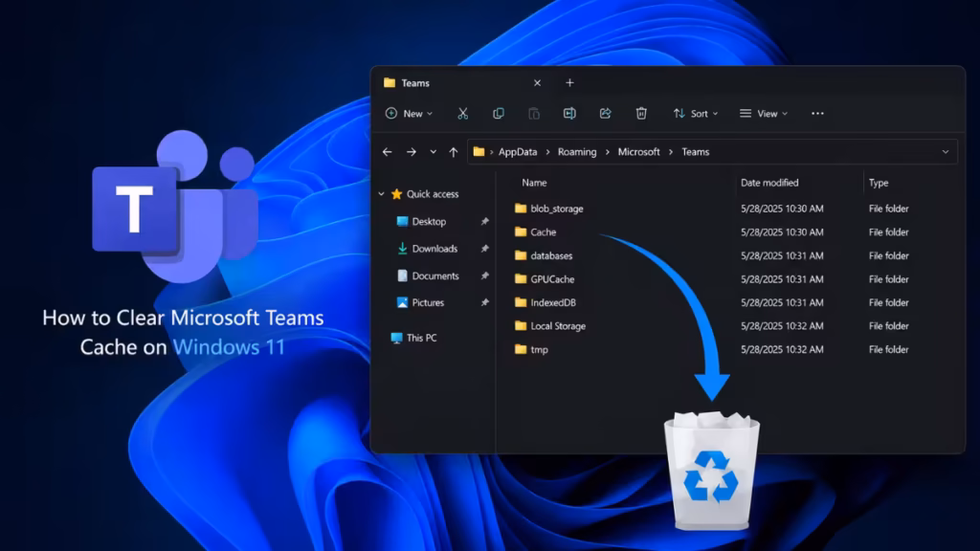This screenshot has height=551, width=980.
Task: Click the This PC monitor icon
Action: 396,338
